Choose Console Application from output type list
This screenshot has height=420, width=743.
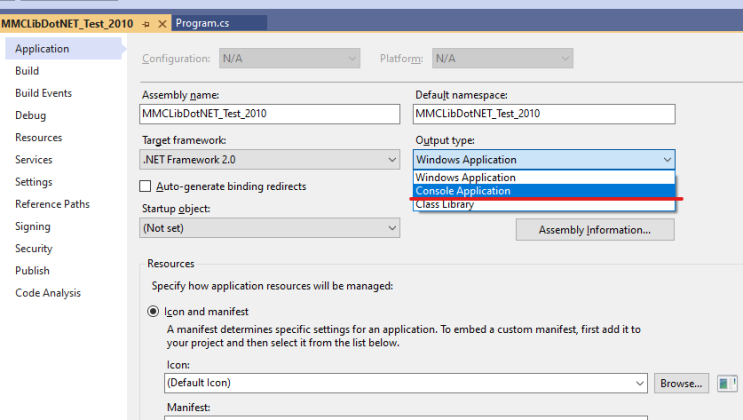point(544,191)
